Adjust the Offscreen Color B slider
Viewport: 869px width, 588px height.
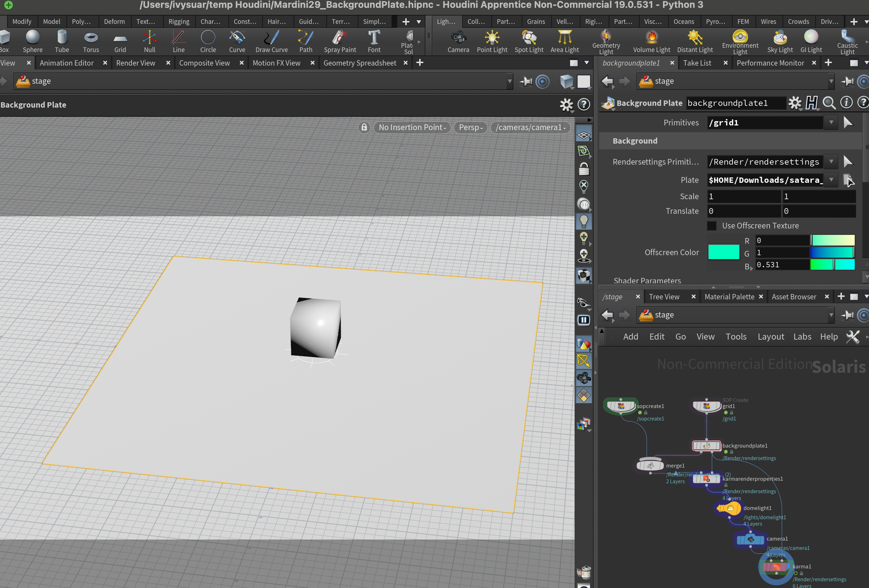coord(832,265)
